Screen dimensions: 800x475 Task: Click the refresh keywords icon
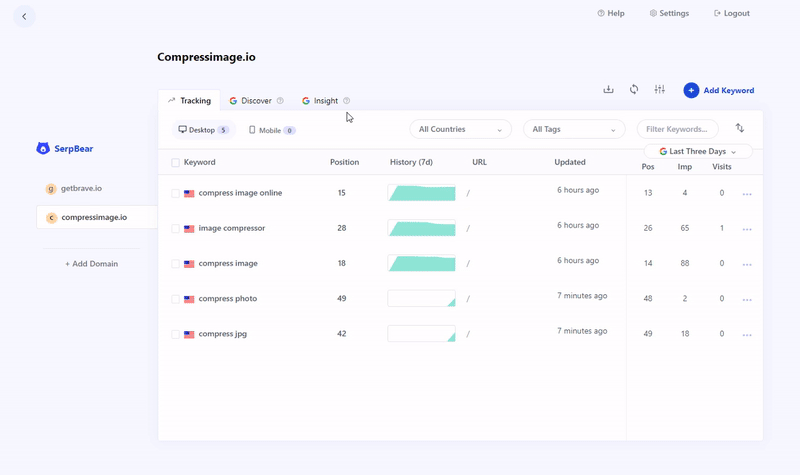tap(634, 90)
